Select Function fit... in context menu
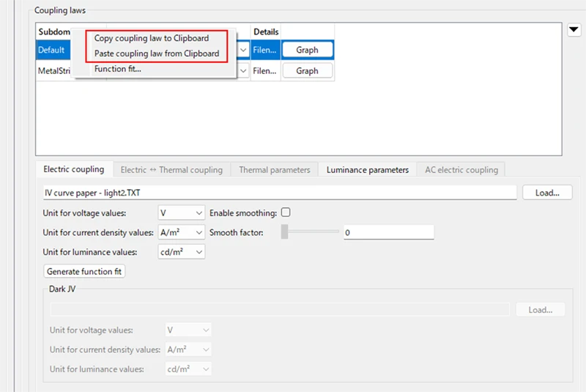The width and height of the screenshot is (586, 392). [x=117, y=69]
